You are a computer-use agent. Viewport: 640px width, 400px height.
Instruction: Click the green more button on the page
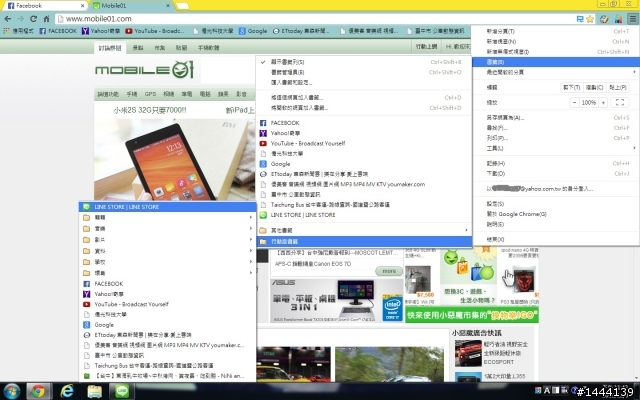[389, 271]
